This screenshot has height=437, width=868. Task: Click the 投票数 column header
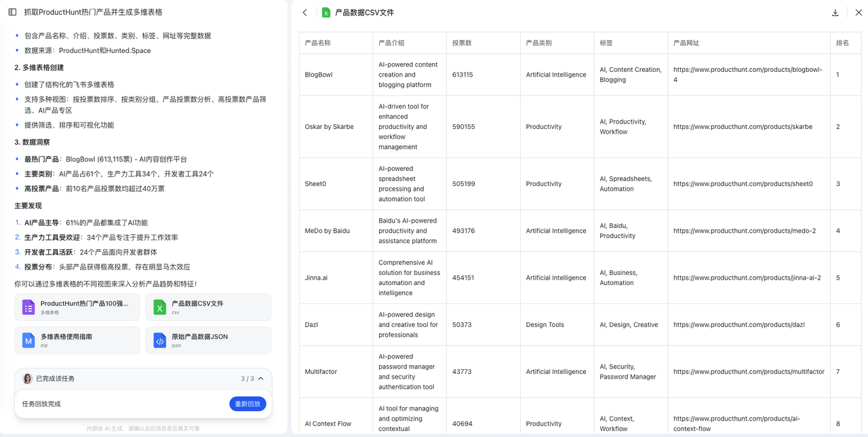pos(462,43)
